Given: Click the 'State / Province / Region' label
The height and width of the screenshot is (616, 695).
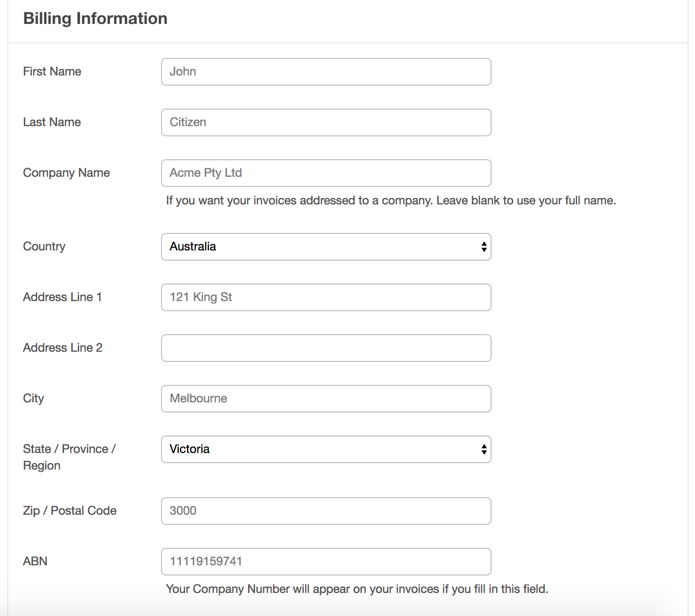Looking at the screenshot, I should point(69,457).
